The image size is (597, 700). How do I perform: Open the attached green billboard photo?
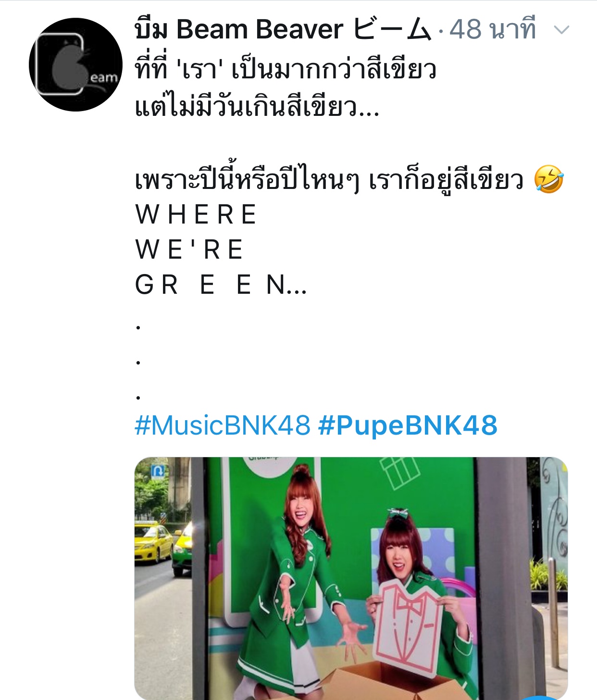[351, 578]
